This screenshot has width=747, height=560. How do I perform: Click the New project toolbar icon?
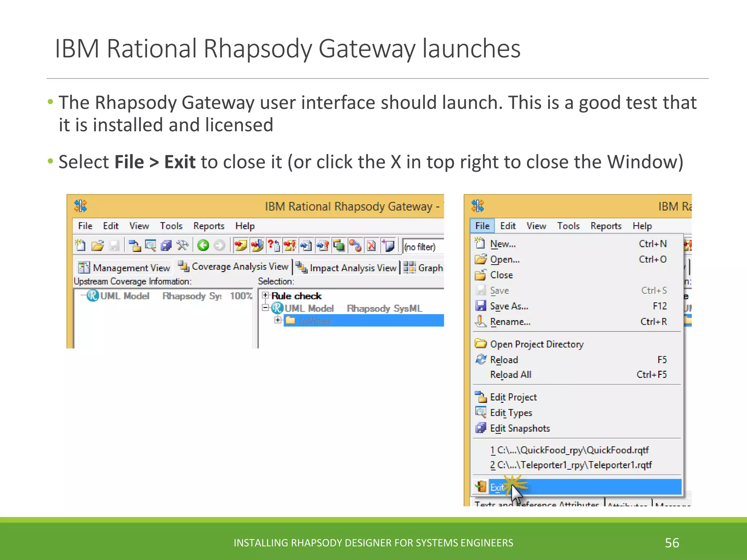pyautogui.click(x=81, y=245)
